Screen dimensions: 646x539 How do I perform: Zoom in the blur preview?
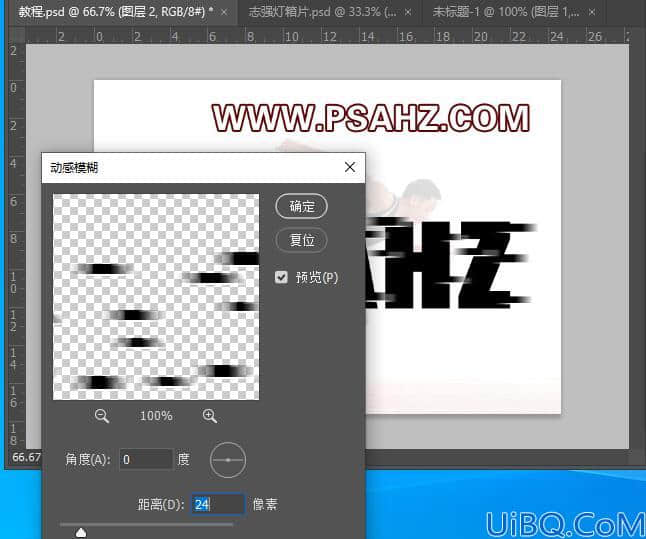(x=210, y=416)
